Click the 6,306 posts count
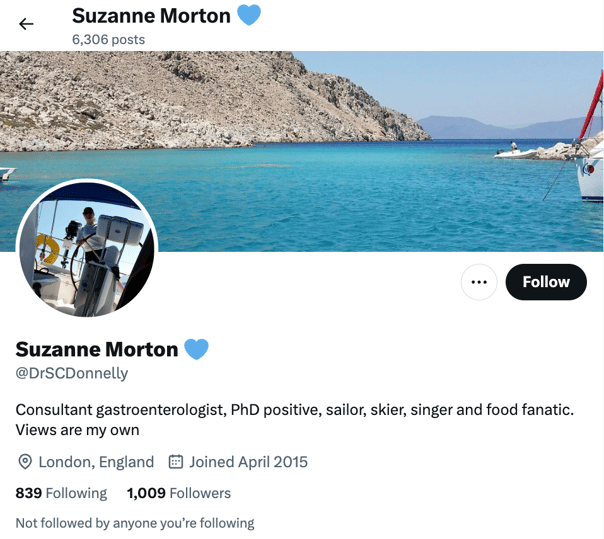This screenshot has height=539, width=604. (x=108, y=39)
